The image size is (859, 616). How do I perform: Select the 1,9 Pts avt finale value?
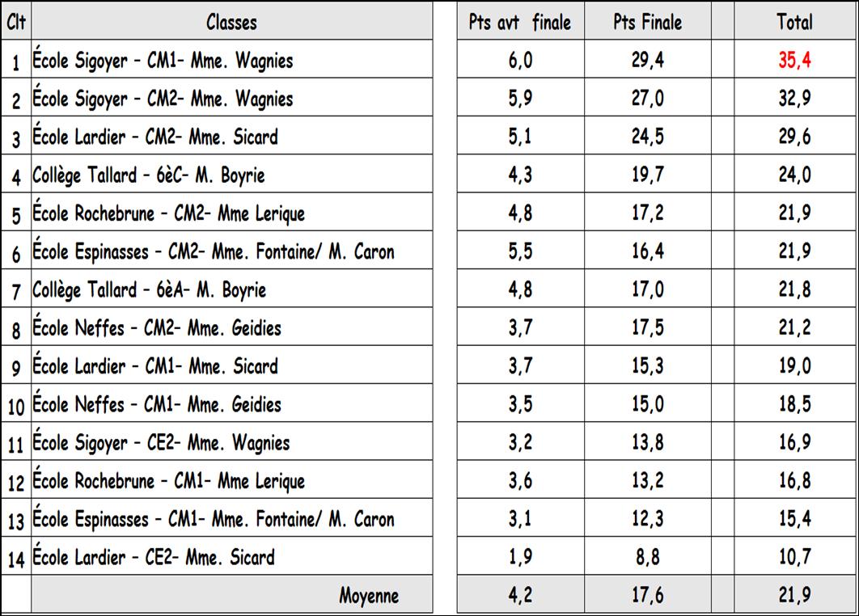pos(520,556)
